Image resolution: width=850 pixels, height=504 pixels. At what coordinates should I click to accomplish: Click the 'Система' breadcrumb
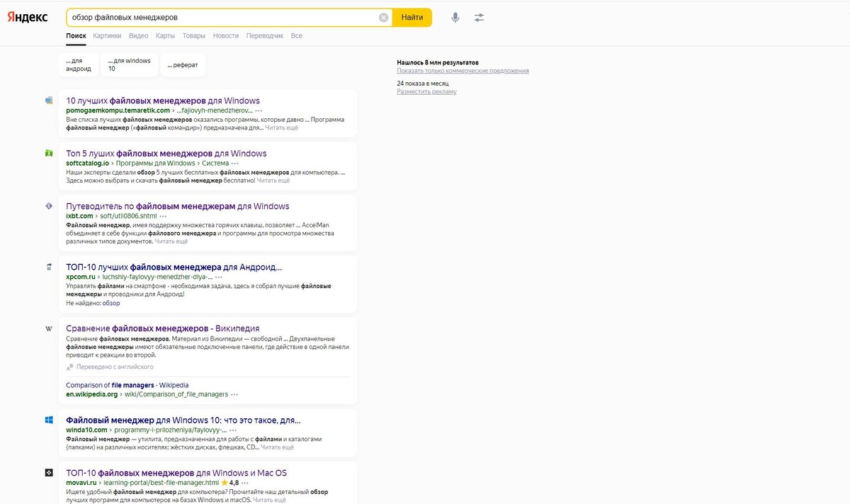click(x=215, y=163)
